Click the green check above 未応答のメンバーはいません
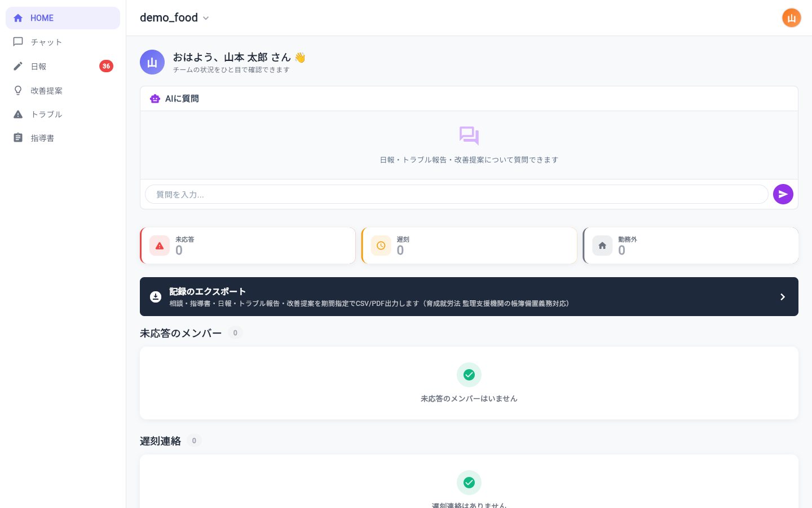 coord(469,375)
